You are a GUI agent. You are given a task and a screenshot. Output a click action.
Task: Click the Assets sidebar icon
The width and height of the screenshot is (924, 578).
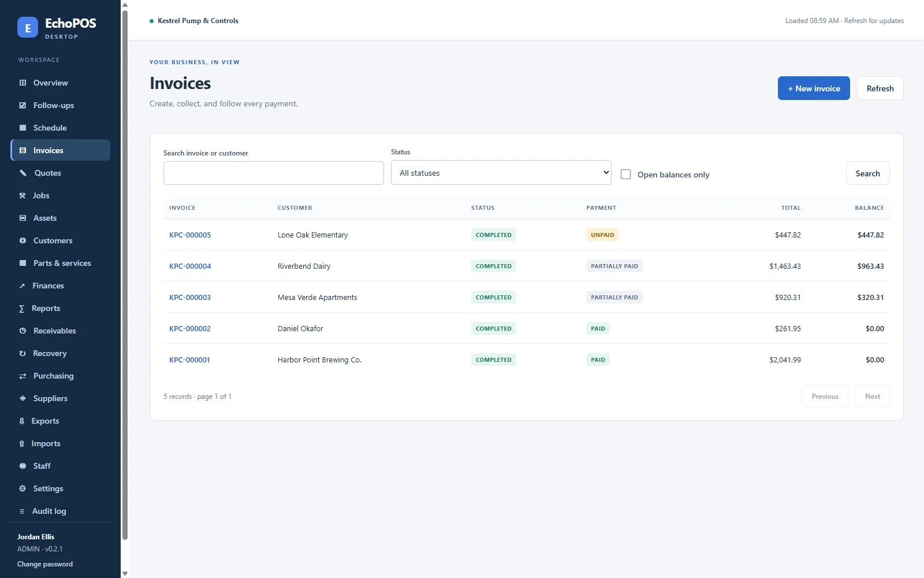click(23, 218)
